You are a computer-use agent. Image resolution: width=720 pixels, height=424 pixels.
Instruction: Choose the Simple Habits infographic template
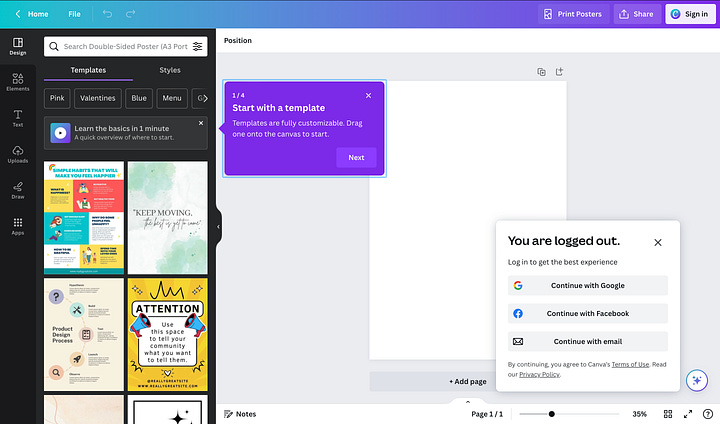tap(84, 218)
